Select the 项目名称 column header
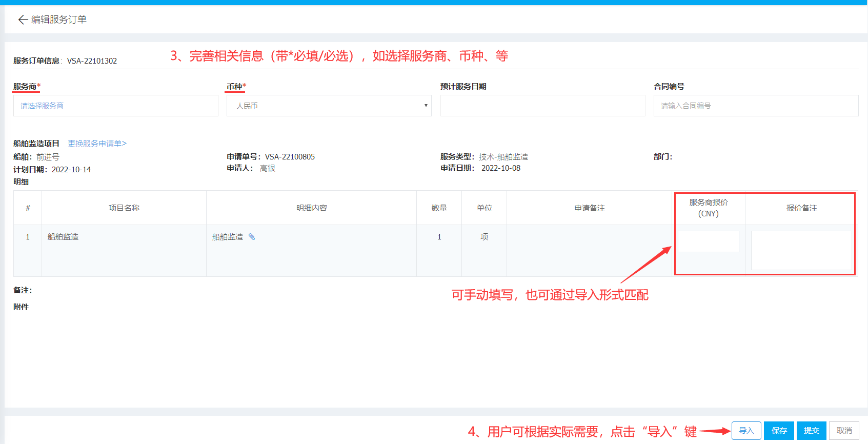The height and width of the screenshot is (444, 868). tap(124, 208)
